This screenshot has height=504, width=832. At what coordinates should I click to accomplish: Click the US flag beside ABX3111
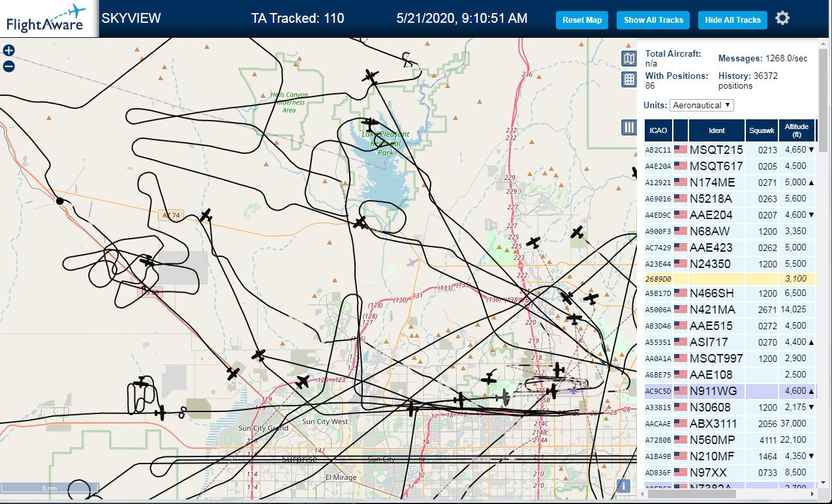click(681, 424)
